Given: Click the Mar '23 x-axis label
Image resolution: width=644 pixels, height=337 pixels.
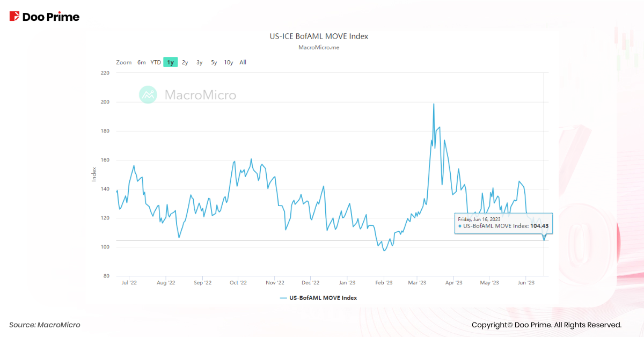Looking at the screenshot, I should [x=417, y=282].
